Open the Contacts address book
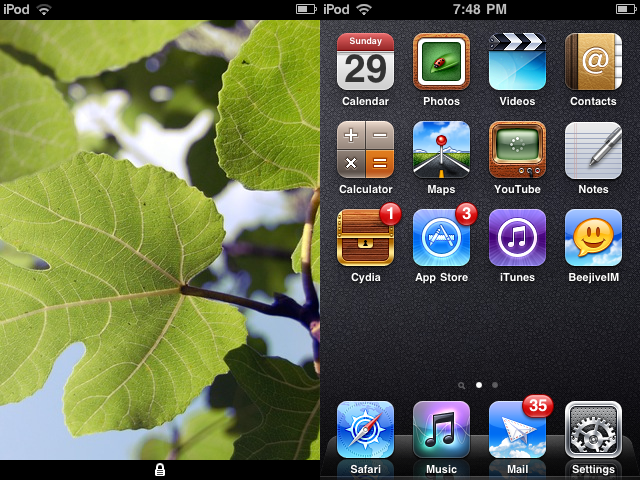Screen dimensions: 640x480 (593, 62)
